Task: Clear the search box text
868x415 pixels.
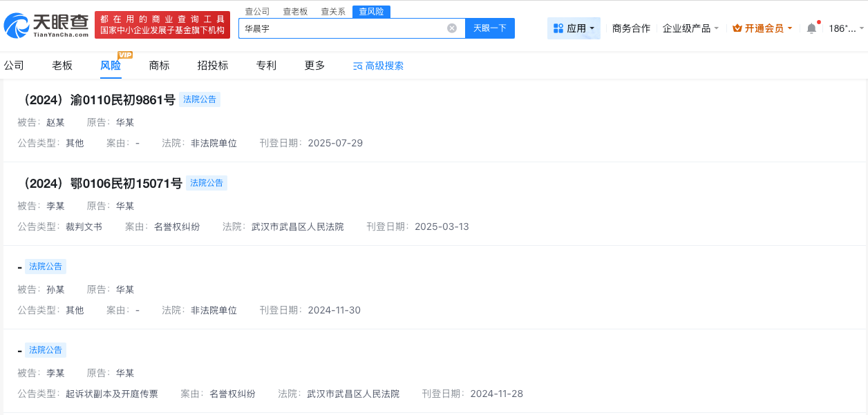Action: click(x=452, y=28)
